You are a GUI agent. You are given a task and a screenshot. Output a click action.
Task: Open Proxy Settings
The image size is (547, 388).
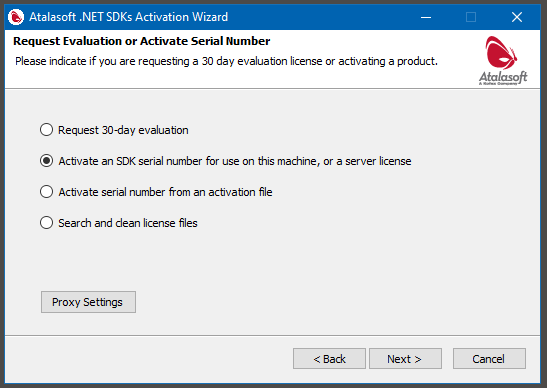pyautogui.click(x=88, y=302)
